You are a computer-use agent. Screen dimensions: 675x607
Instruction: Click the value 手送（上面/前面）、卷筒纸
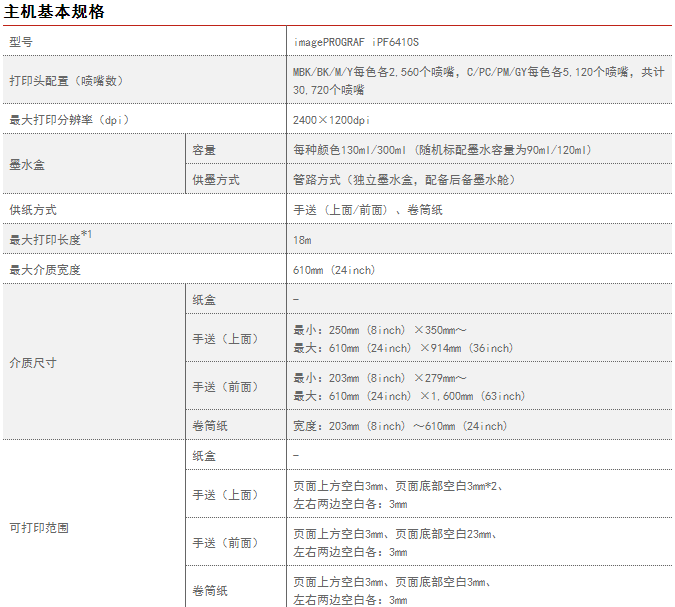[368, 210]
